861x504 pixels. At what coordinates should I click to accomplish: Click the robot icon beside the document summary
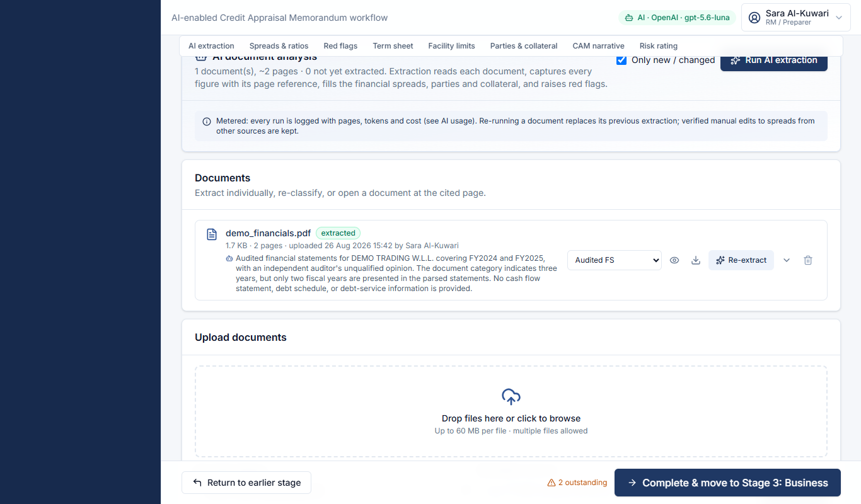229,259
